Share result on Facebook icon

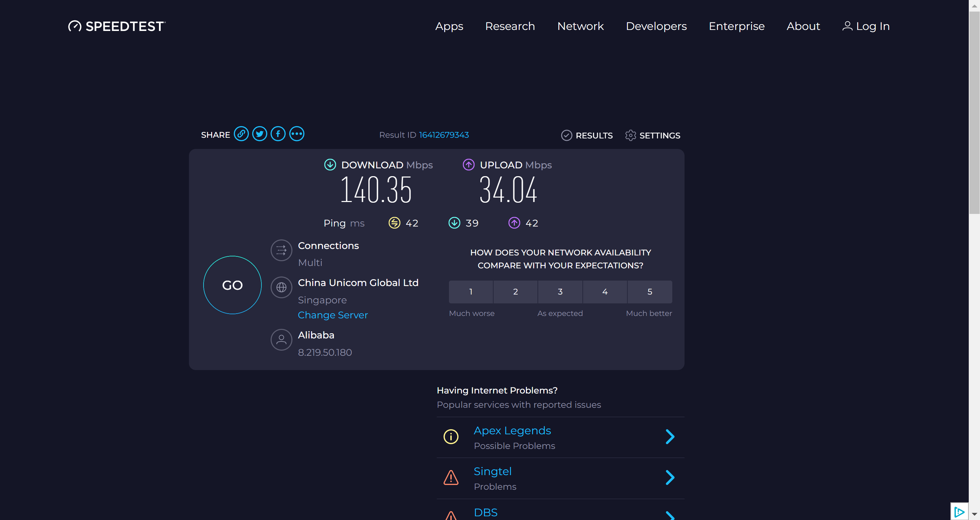(278, 134)
